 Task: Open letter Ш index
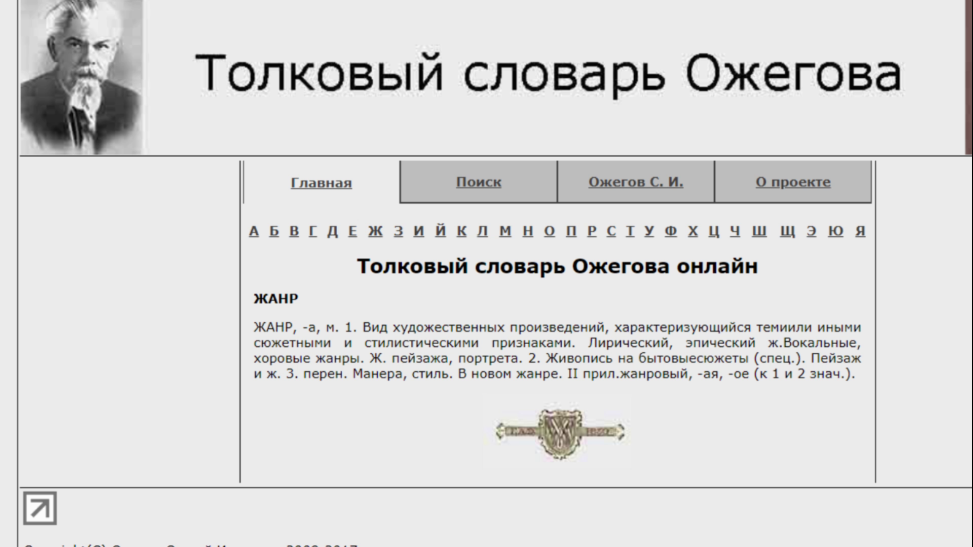[759, 231]
